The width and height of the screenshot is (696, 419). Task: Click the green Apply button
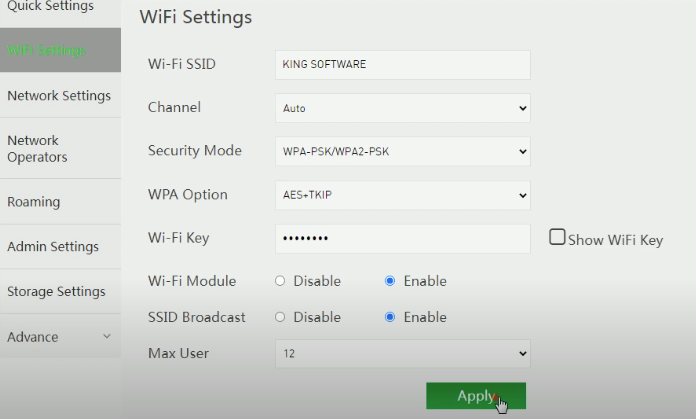(476, 396)
